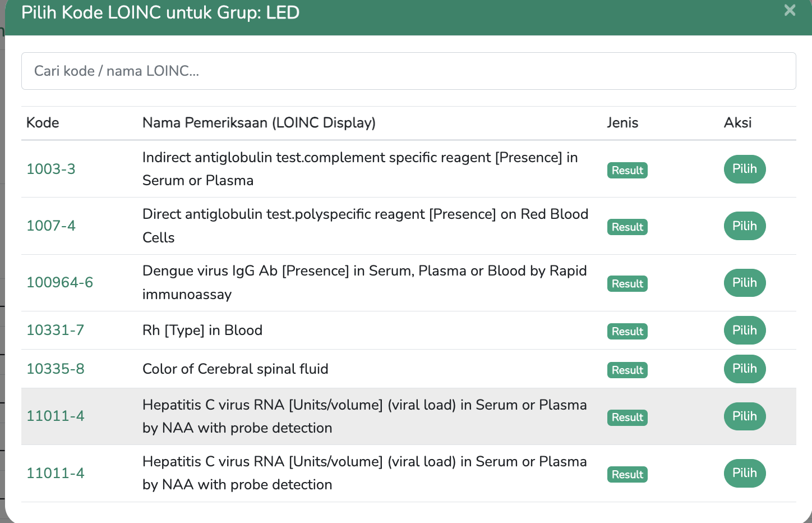
Task: Click the Kode column header
Action: [x=43, y=122]
